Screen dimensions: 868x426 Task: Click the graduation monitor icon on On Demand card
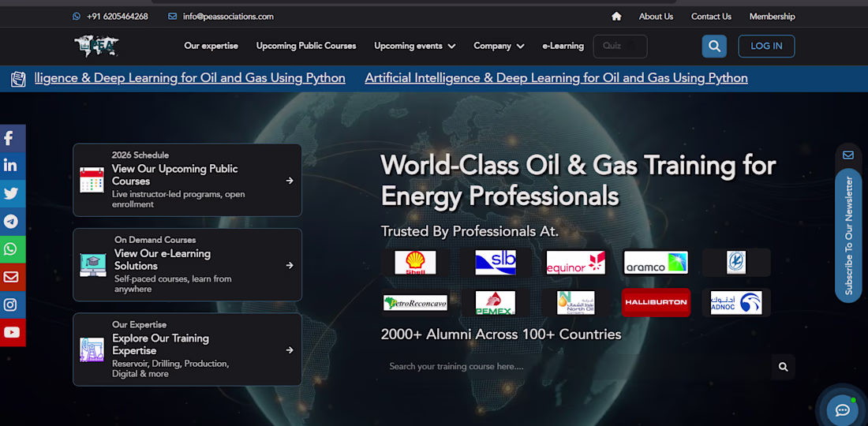(x=93, y=265)
